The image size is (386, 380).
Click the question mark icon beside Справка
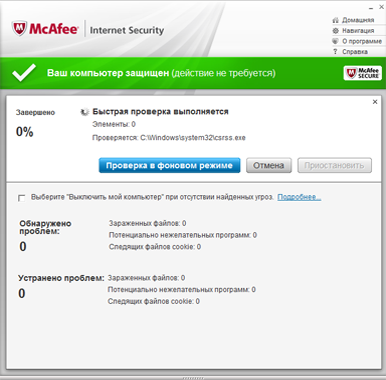tap(335, 52)
